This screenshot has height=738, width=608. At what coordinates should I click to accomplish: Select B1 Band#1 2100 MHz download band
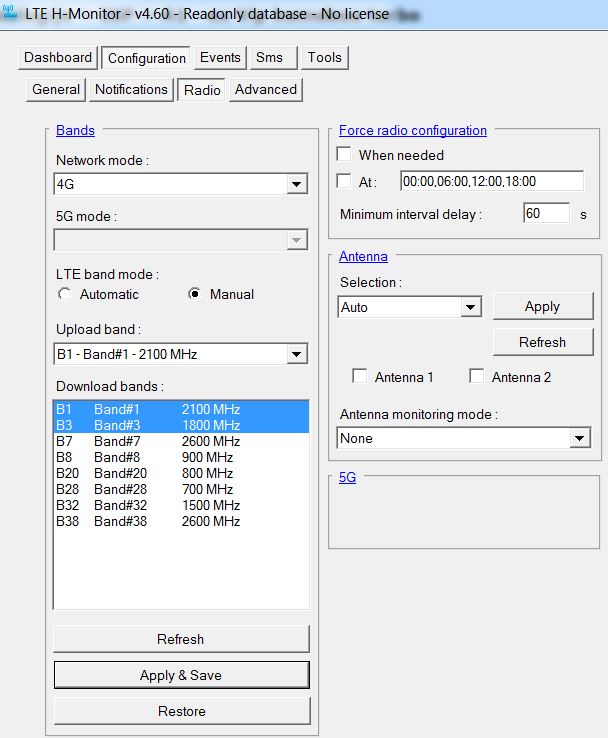pos(181,409)
